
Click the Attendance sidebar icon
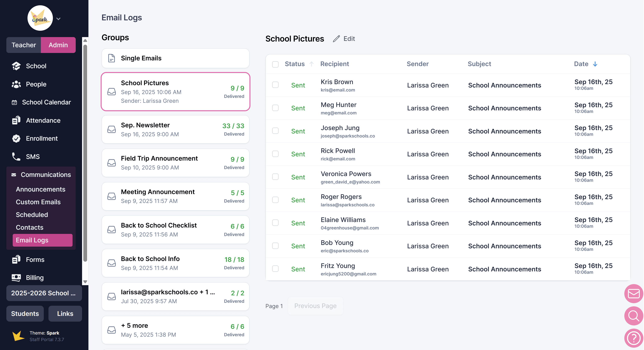(16, 120)
